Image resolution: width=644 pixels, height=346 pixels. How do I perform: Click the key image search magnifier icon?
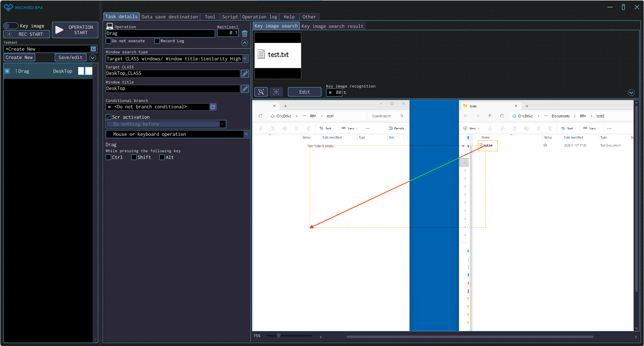coord(261,92)
